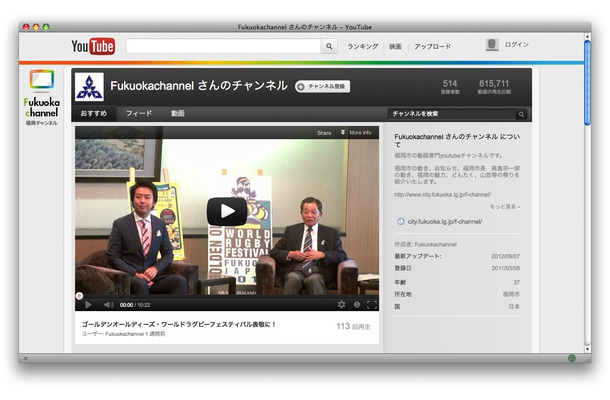The width and height of the screenshot is (610, 400).
Task: Subscribe with チャンネル登録 button
Action: 323,86
